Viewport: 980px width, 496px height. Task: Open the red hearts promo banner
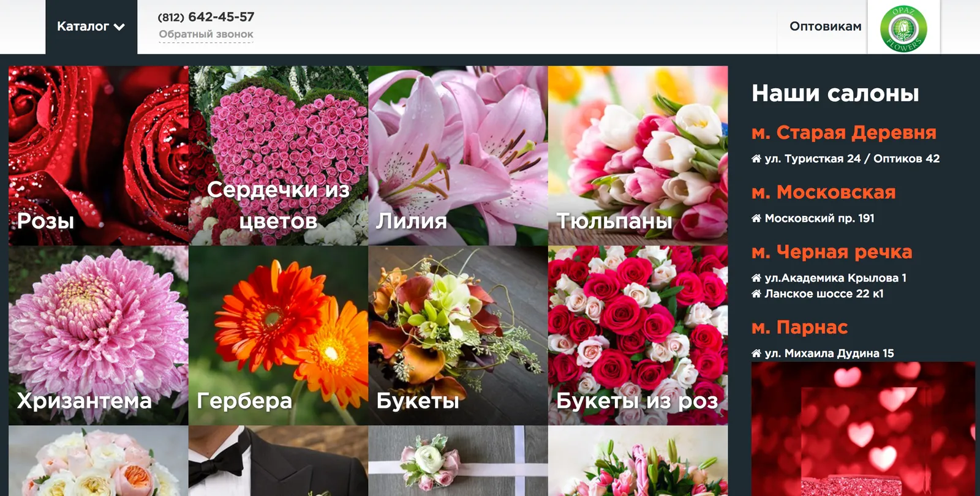(863, 429)
